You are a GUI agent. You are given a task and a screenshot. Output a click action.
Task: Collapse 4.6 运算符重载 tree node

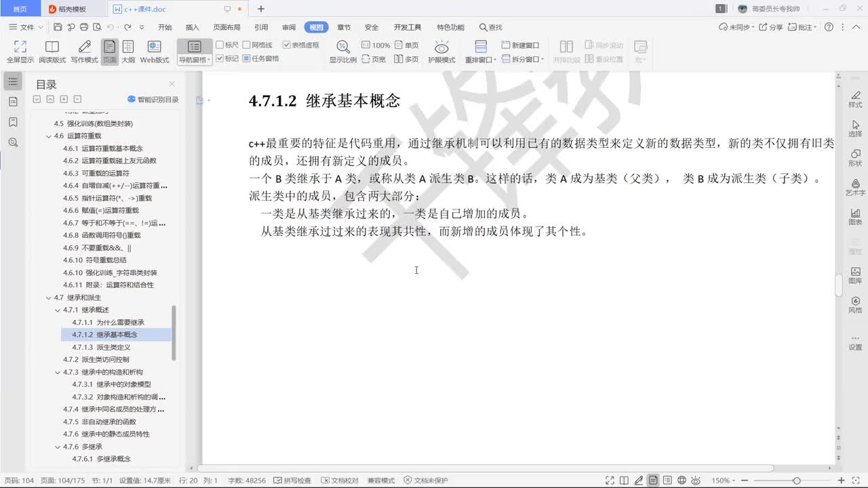49,136
